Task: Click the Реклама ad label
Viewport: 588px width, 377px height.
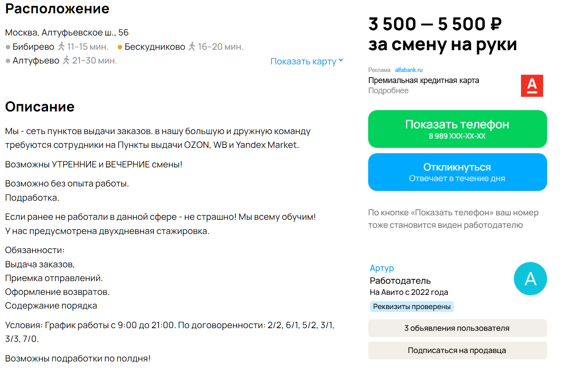Action: click(379, 70)
